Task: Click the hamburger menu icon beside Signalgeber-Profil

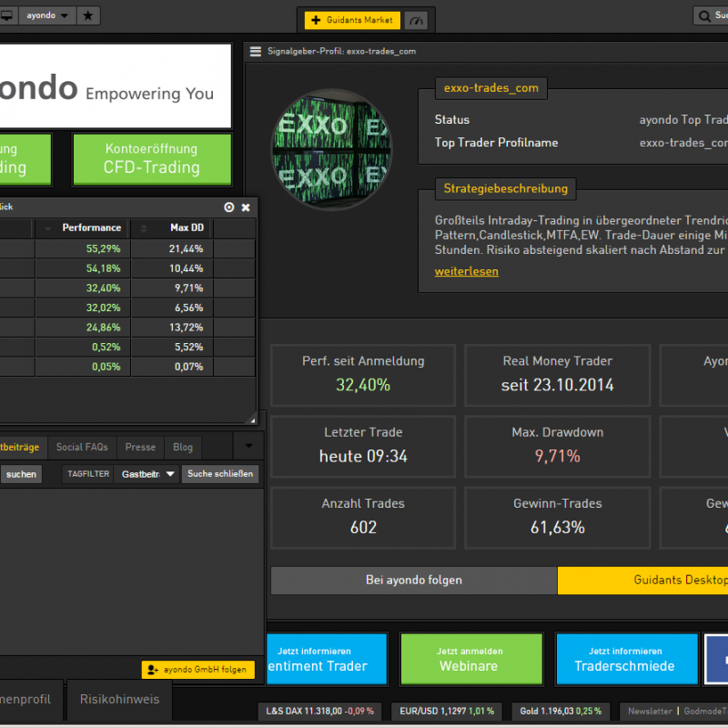Action: 256,51
